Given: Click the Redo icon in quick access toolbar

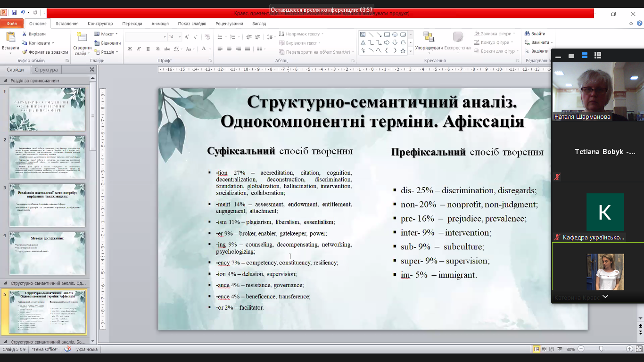Looking at the screenshot, I should (x=35, y=13).
